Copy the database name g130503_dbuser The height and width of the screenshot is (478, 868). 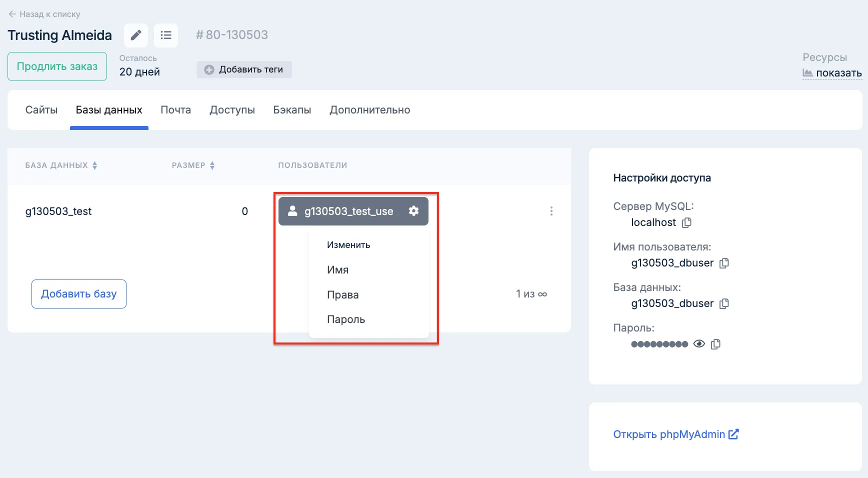tap(724, 303)
